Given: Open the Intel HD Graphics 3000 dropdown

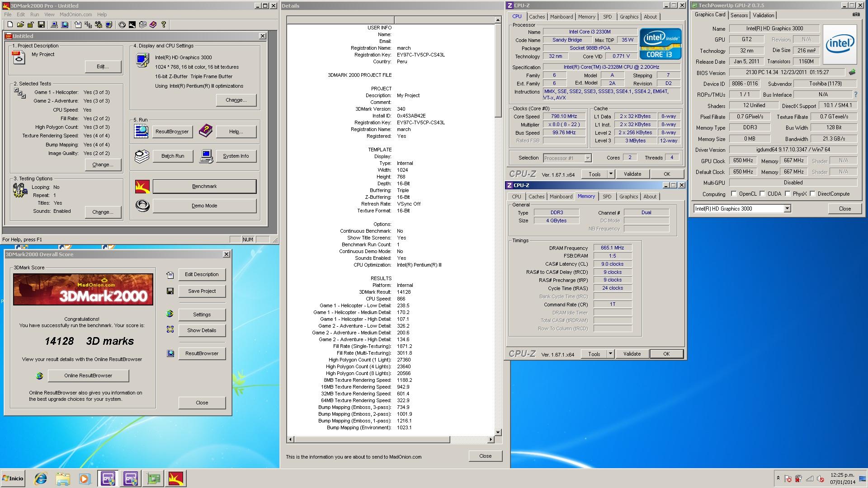Looking at the screenshot, I should (742, 208).
